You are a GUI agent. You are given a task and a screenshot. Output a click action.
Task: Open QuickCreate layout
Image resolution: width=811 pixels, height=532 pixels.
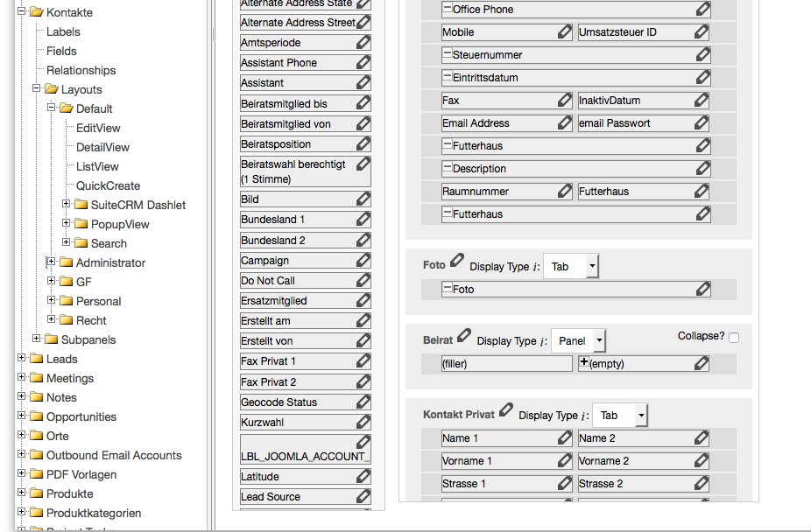tap(108, 186)
